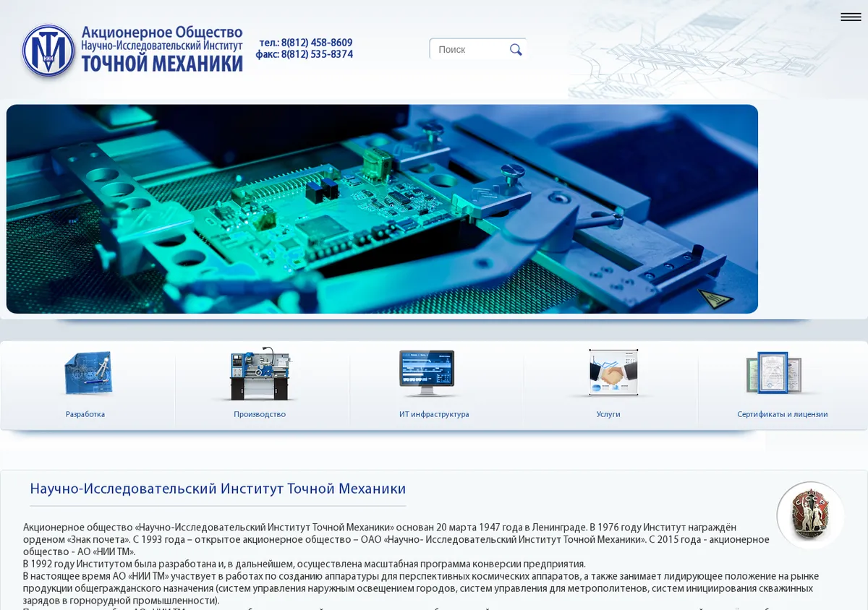This screenshot has width=868, height=610.
Task: Click the monitor ИТ инфраструктура icon
Action: click(x=427, y=373)
